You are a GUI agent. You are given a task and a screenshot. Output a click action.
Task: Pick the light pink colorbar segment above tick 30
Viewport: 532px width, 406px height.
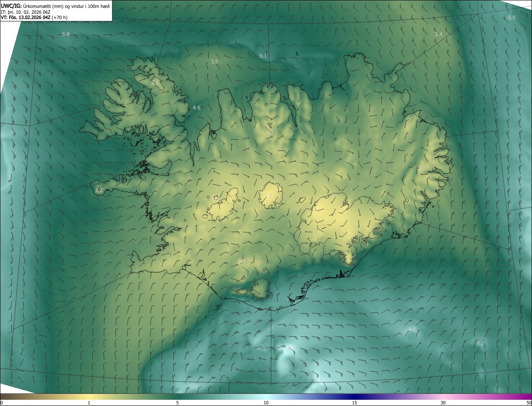443,396
